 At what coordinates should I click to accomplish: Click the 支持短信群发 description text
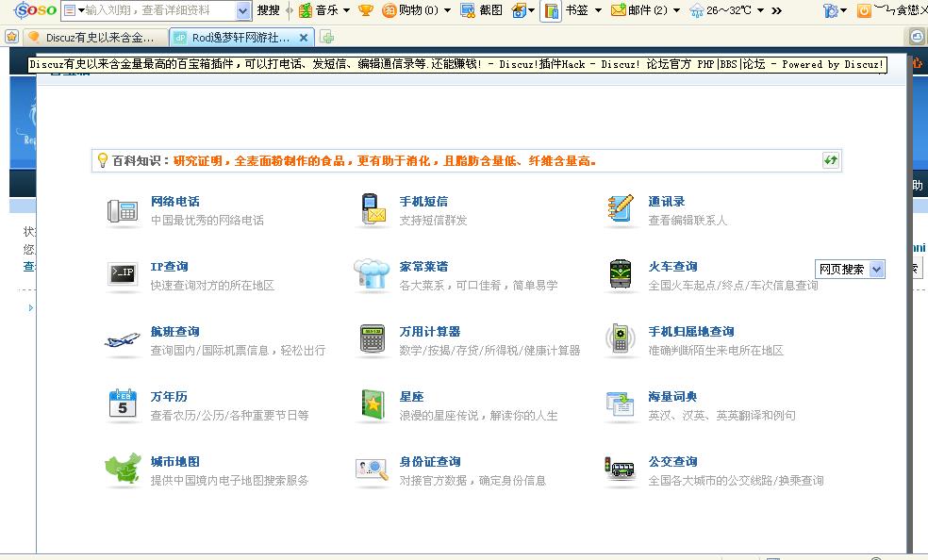pos(433,221)
